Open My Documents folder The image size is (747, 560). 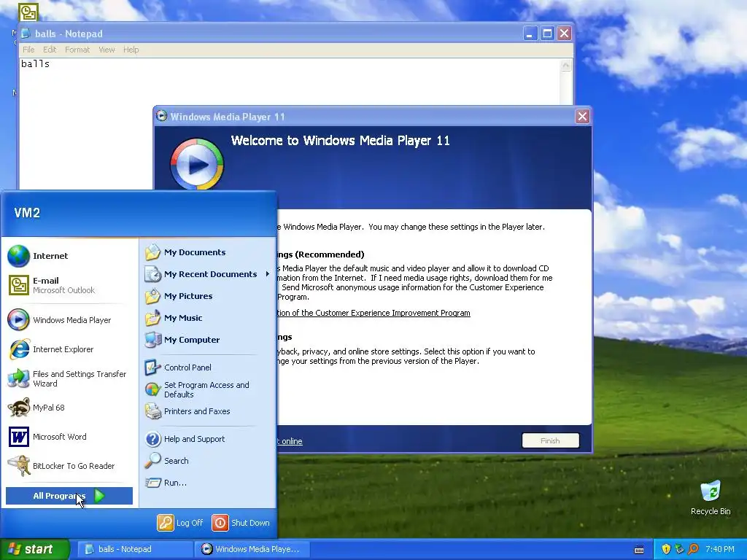click(x=208, y=252)
